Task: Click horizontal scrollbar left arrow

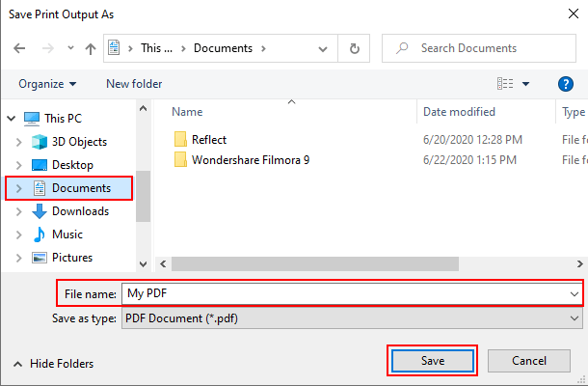Action: click(x=163, y=264)
